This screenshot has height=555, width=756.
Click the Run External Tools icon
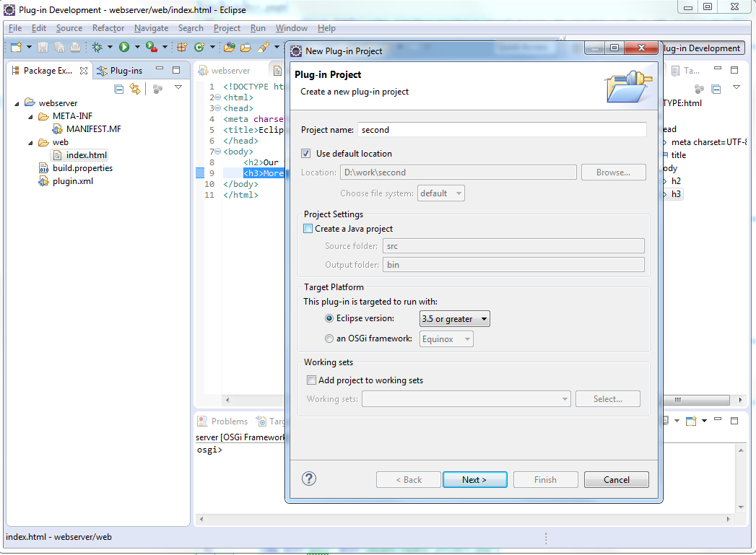(152, 47)
